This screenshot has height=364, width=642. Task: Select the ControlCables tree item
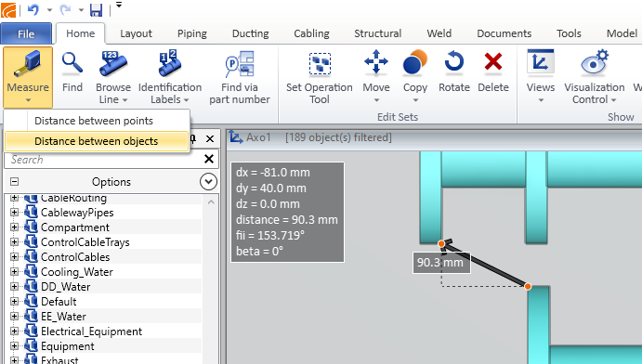coord(75,257)
